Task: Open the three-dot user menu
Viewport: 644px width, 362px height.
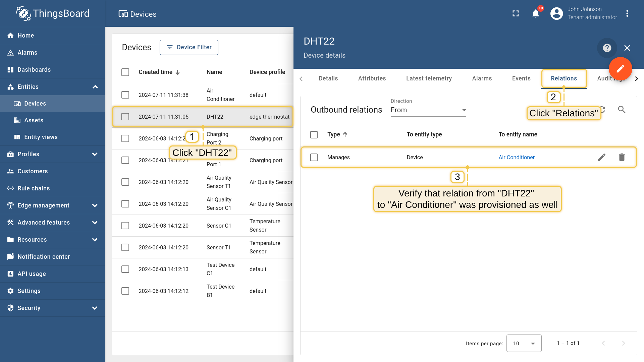Action: [x=627, y=14]
